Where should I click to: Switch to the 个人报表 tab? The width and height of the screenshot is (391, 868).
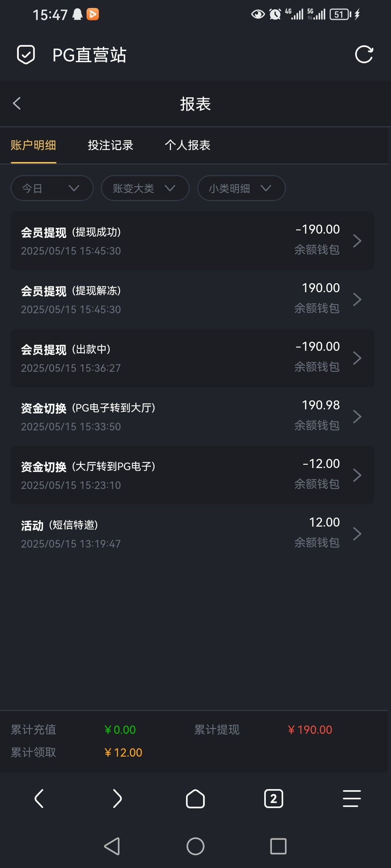click(188, 145)
